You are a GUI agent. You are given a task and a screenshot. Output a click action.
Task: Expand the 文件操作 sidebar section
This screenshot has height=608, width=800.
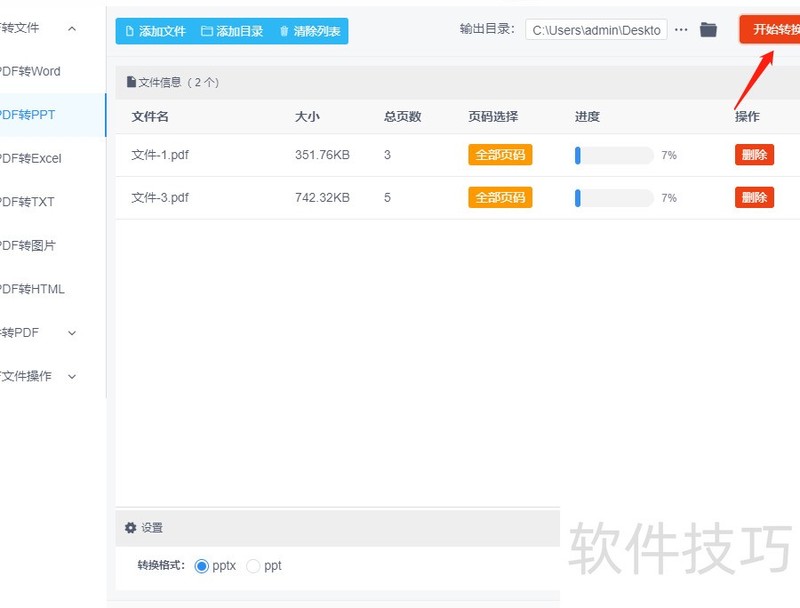[x=38, y=377]
